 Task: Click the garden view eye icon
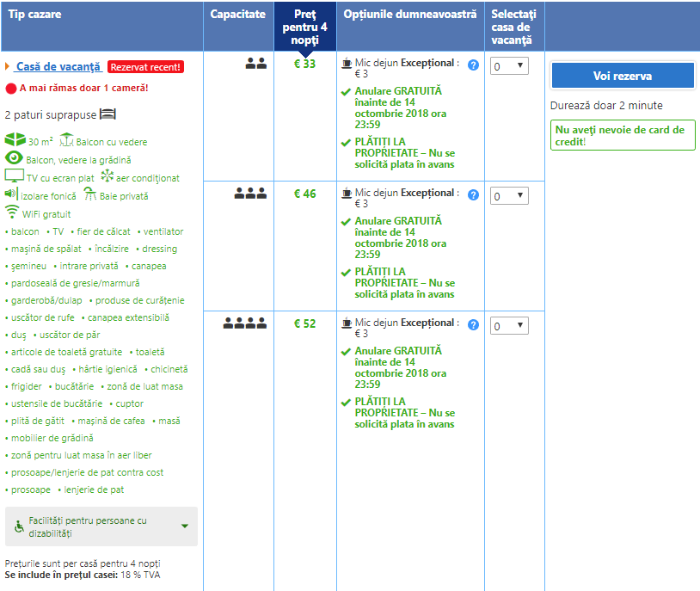(x=14, y=158)
